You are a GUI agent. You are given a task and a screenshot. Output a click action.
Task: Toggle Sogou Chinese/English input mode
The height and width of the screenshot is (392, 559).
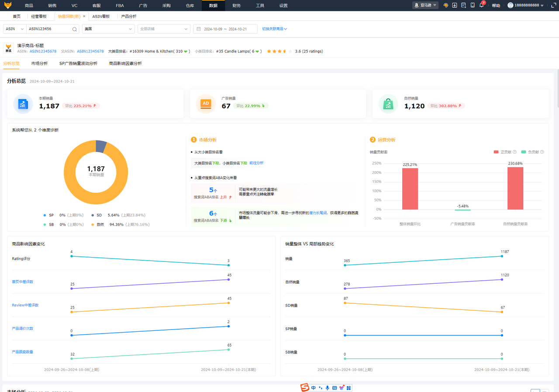pos(314,388)
